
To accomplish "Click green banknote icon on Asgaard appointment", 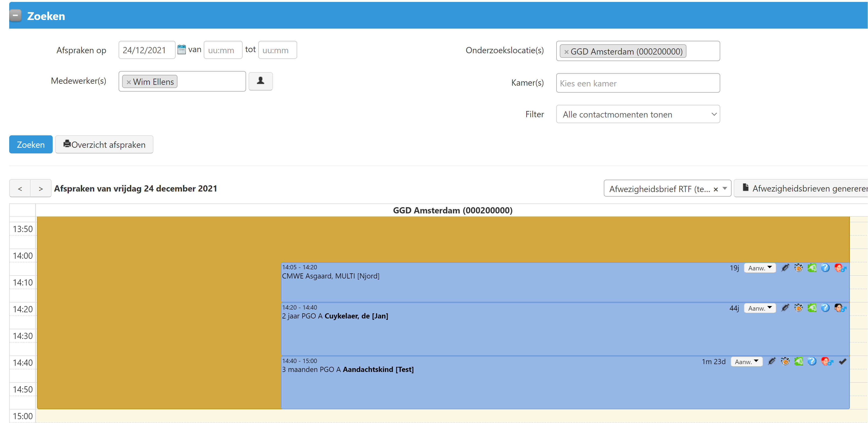I will pyautogui.click(x=812, y=268).
